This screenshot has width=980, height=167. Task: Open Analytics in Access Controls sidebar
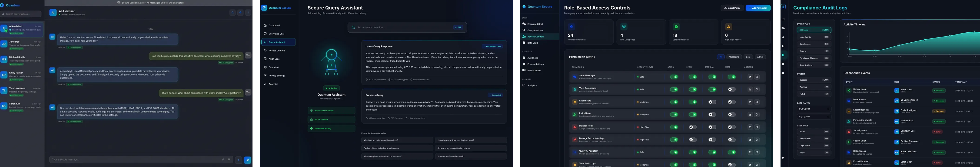click(x=539, y=85)
